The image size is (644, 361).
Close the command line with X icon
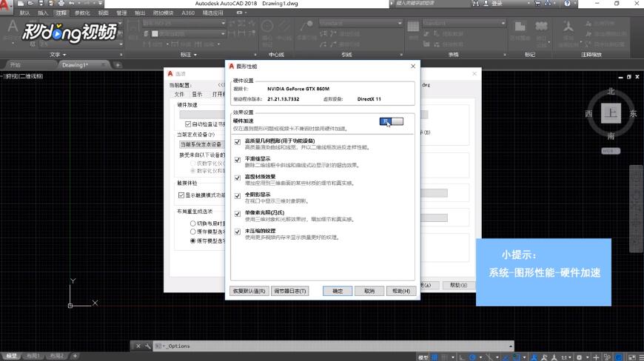pos(138,346)
